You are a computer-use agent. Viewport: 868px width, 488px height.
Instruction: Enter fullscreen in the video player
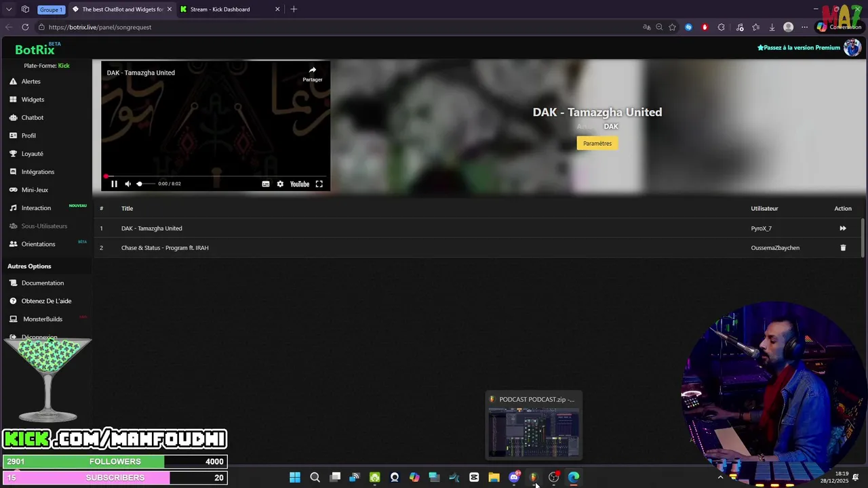[319, 184]
